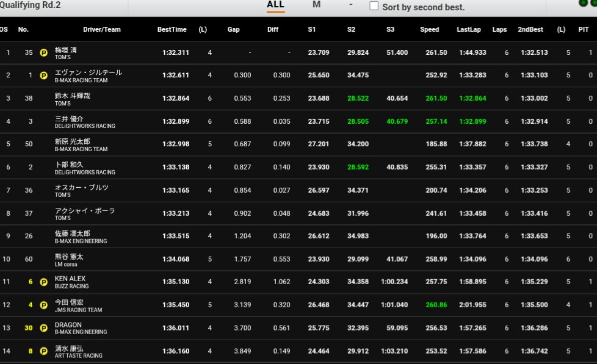This screenshot has height=364, width=597.
Task: Click the S2 column header
Action: point(351,29)
